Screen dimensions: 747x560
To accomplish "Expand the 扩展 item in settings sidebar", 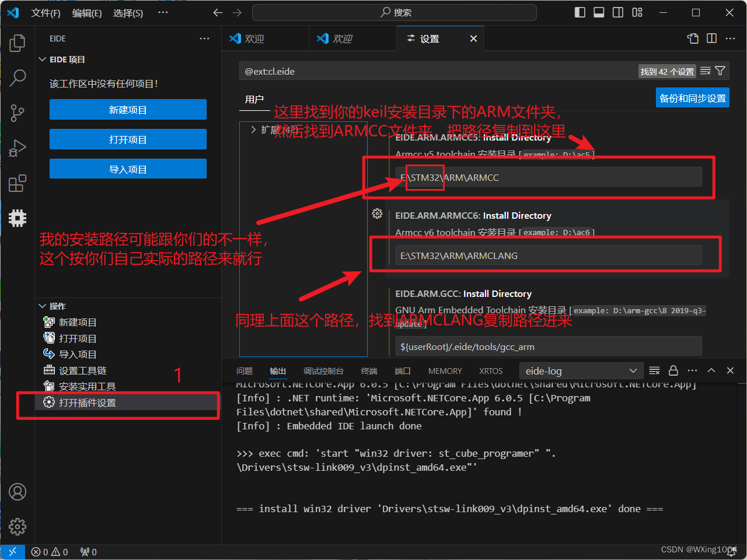I will [x=254, y=131].
